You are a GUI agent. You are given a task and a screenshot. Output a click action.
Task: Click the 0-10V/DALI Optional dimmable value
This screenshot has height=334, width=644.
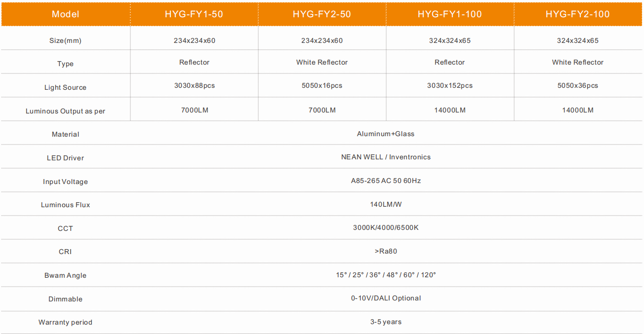(x=385, y=298)
